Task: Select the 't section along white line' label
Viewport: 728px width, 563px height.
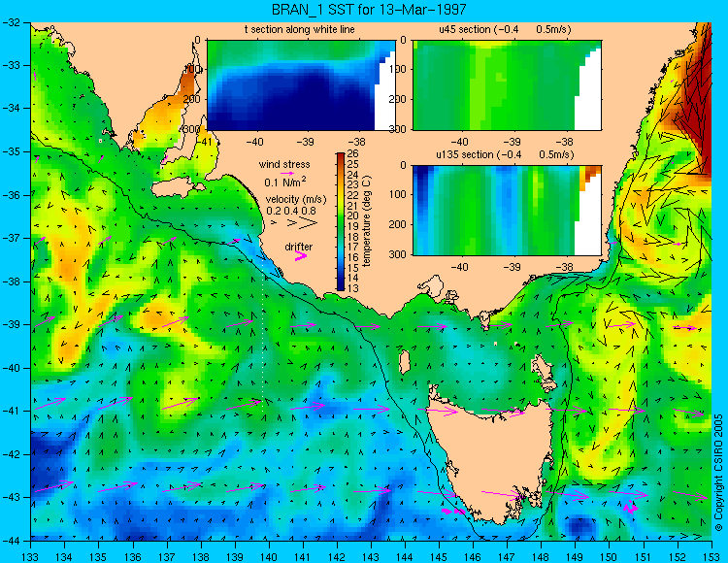Action: click(x=300, y=29)
